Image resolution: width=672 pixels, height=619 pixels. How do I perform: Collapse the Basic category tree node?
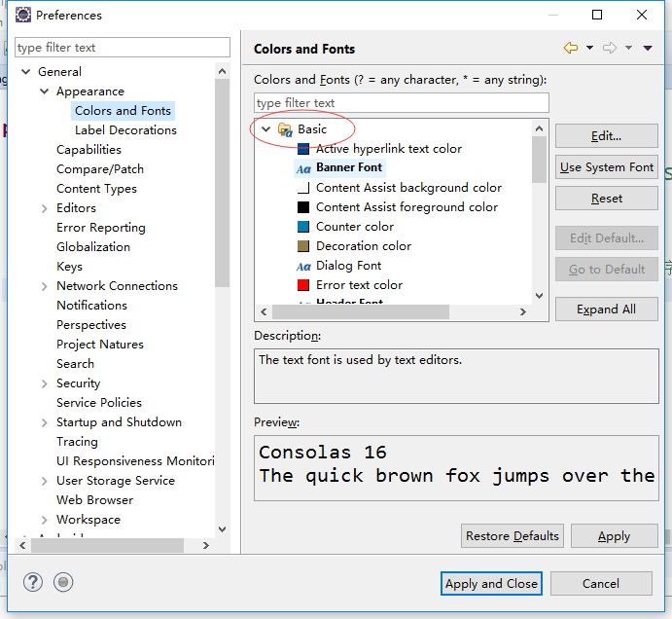(x=265, y=129)
